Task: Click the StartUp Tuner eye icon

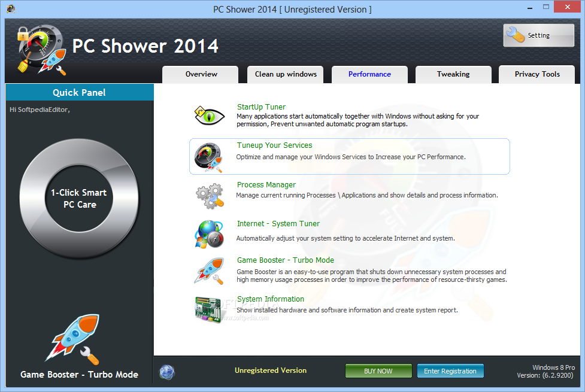Action: (x=210, y=116)
